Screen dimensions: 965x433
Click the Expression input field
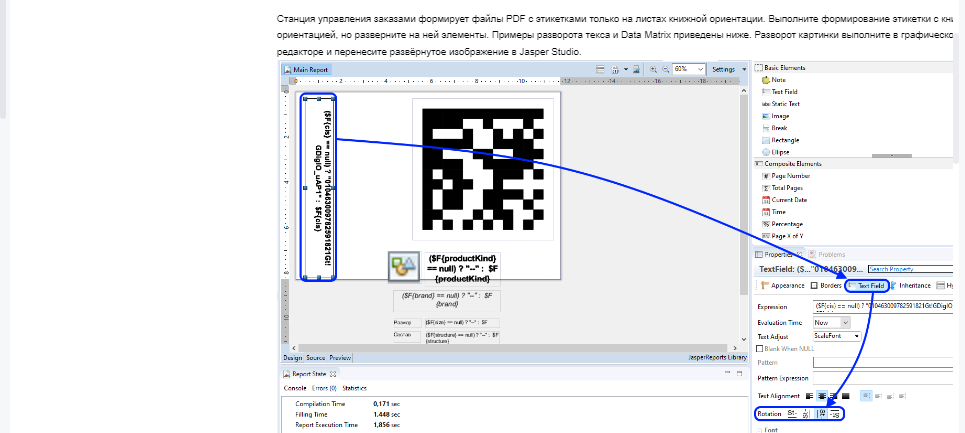click(x=884, y=306)
